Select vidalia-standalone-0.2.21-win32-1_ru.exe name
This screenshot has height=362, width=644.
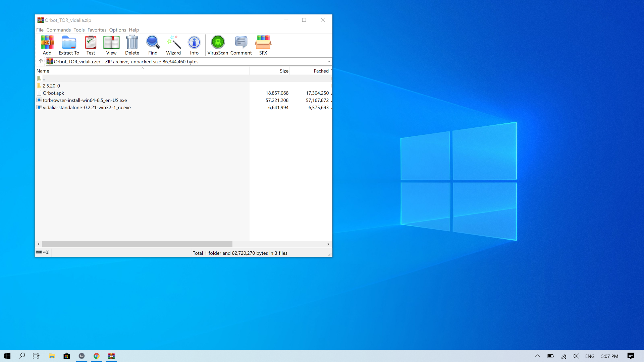tap(87, 108)
